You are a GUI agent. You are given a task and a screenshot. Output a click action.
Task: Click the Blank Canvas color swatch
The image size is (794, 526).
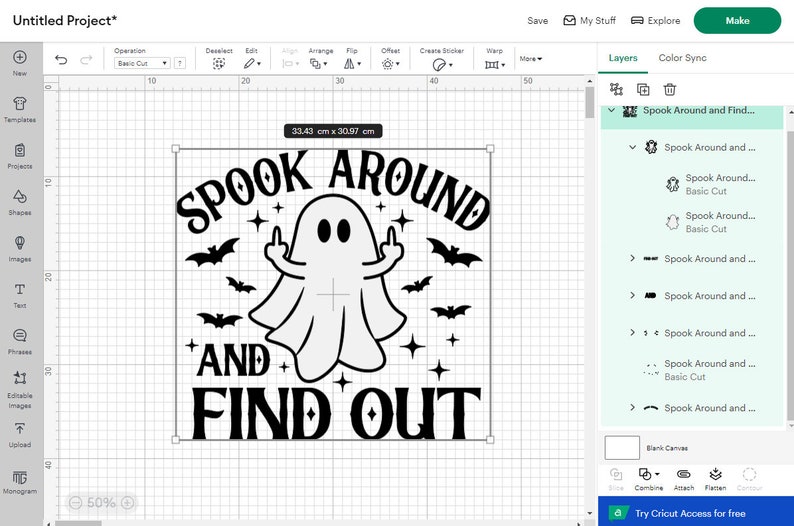(622, 448)
